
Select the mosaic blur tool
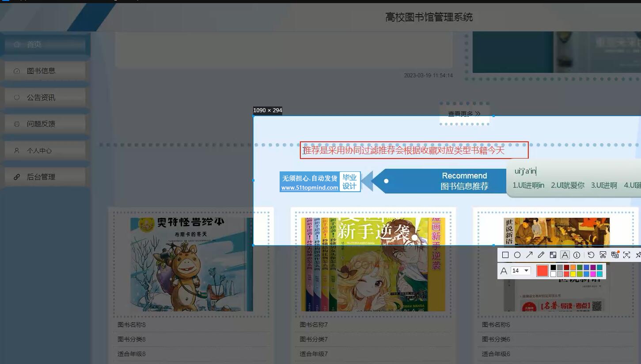(553, 255)
